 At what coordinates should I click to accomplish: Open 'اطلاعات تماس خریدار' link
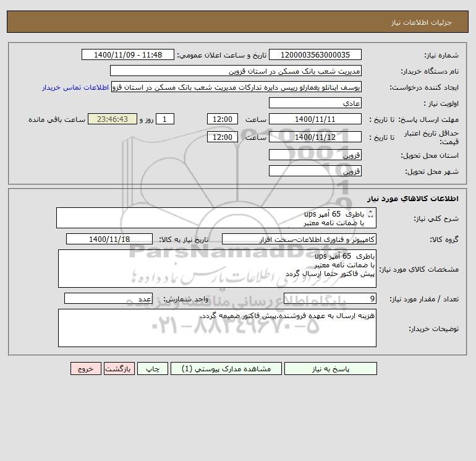pos(75,87)
